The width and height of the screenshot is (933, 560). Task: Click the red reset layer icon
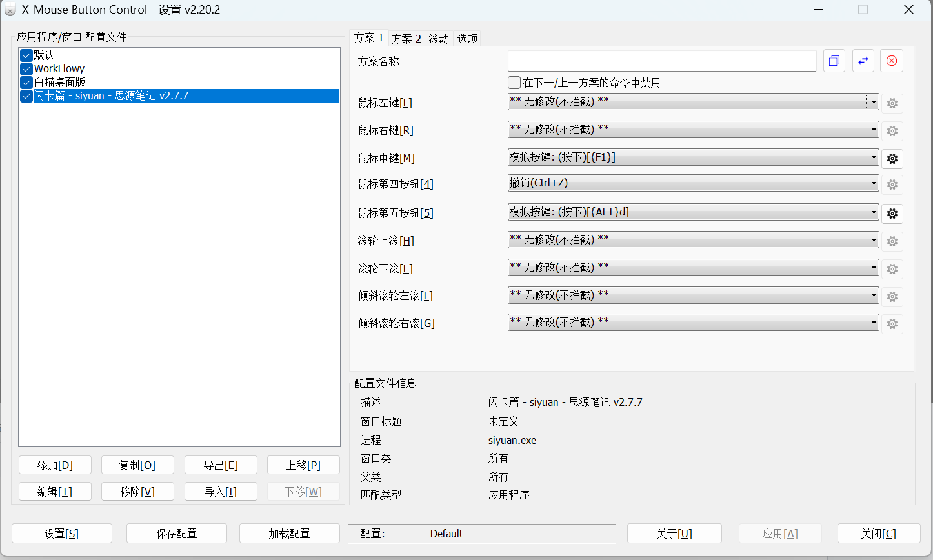[892, 61]
